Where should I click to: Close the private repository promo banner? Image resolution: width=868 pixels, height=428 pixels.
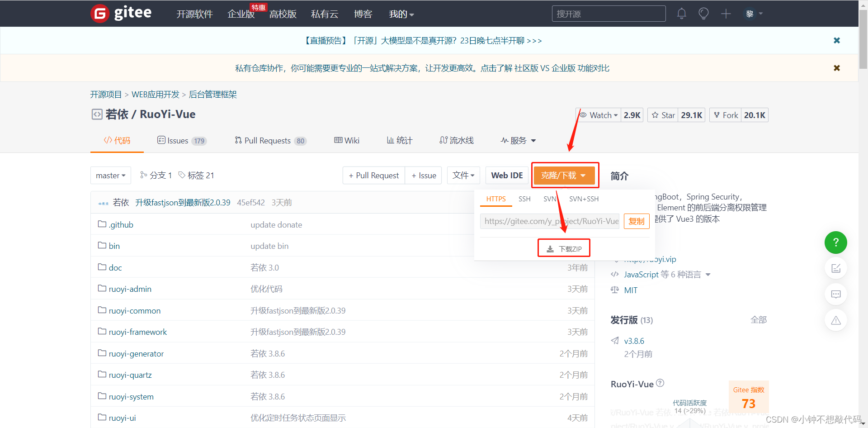(837, 68)
